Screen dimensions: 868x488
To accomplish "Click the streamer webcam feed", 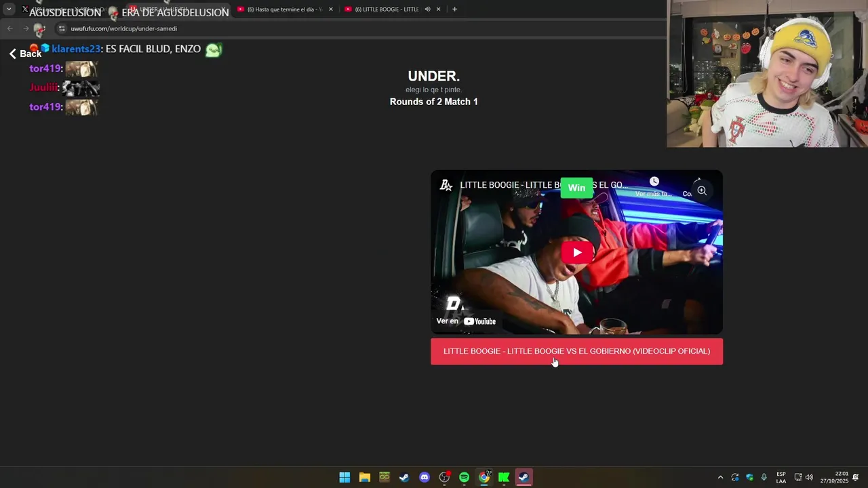I will tap(767, 74).
